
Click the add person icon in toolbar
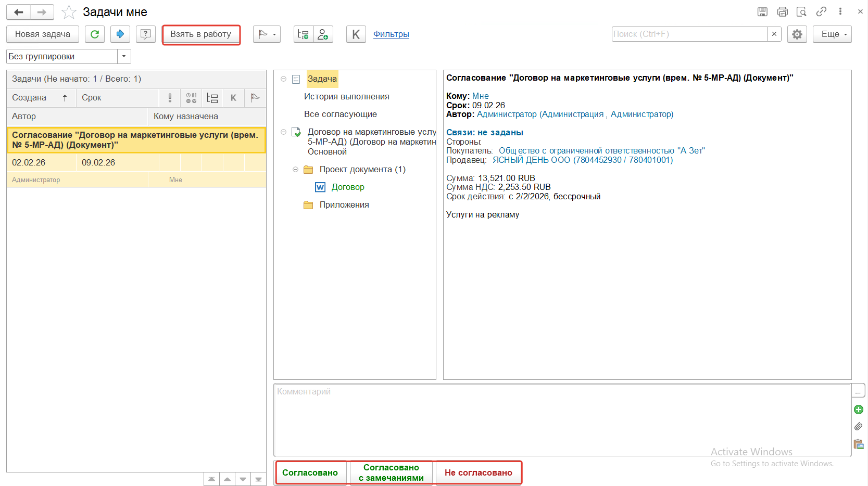323,34
